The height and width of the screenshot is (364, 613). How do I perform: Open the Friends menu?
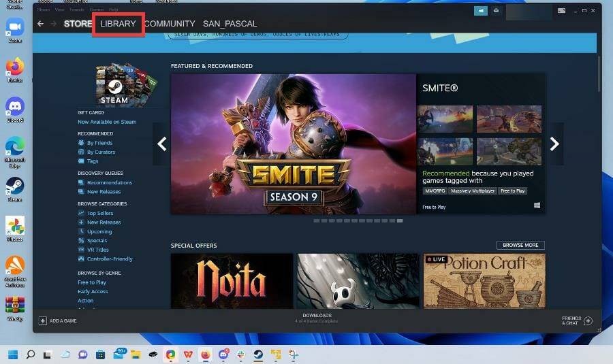76,10
